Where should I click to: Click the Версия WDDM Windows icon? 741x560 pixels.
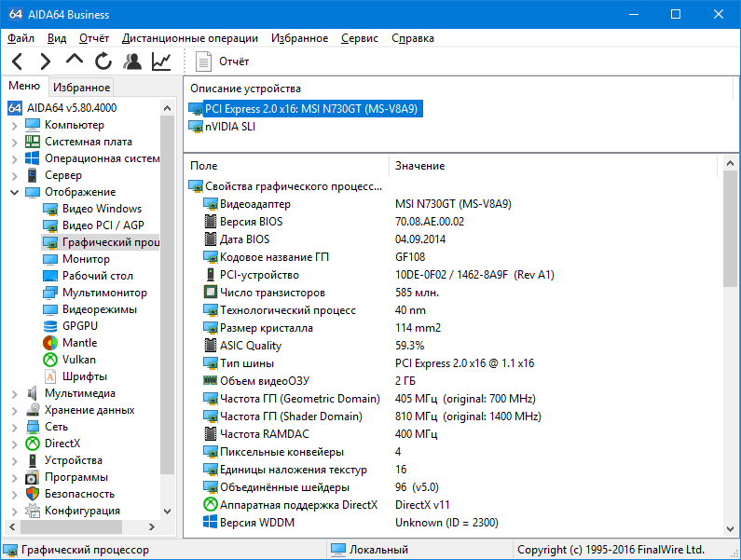tap(210, 522)
